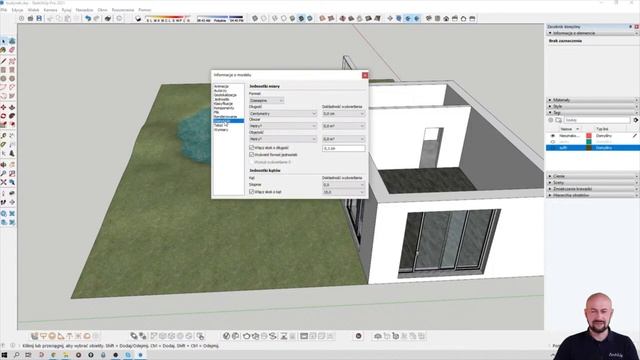The width and height of the screenshot is (640, 360).
Task: Select Geolokalizacja in model info list
Action: click(x=225, y=95)
